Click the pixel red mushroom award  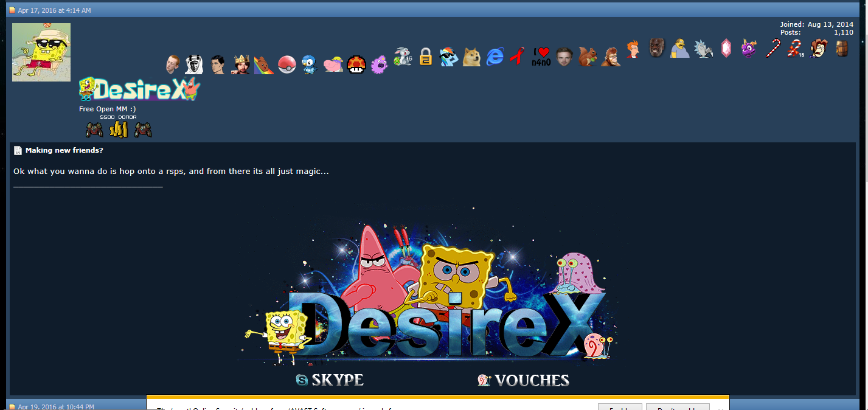pyautogui.click(x=356, y=64)
